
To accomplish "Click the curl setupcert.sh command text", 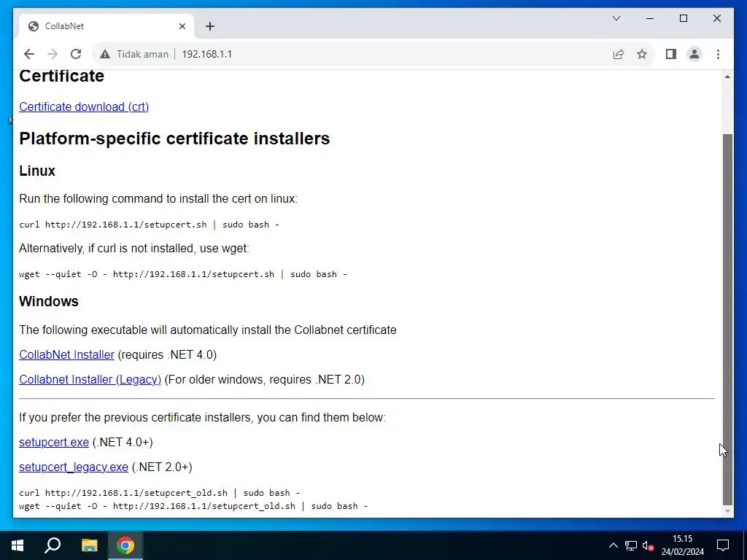I will click(x=149, y=225).
